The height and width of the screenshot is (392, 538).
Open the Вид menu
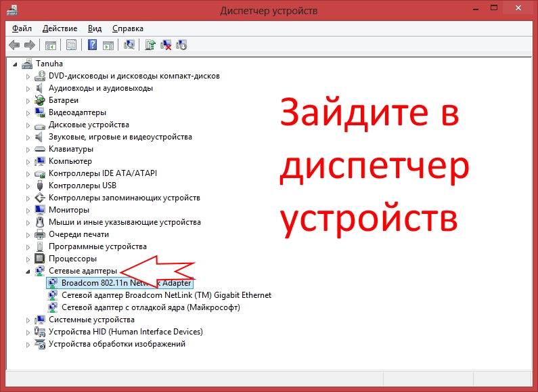coord(95,28)
